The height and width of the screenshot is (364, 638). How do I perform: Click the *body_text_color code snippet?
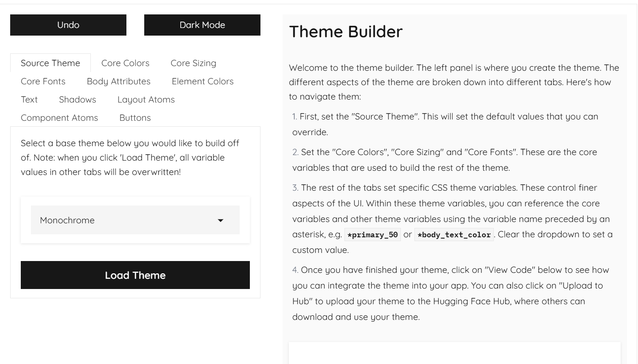point(453,235)
